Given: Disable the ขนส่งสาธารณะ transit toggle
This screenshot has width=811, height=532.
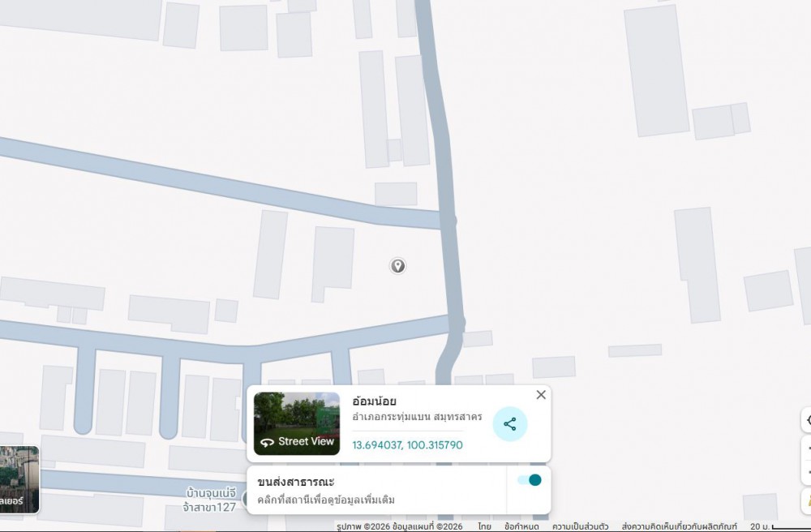Looking at the screenshot, I should [530, 480].
